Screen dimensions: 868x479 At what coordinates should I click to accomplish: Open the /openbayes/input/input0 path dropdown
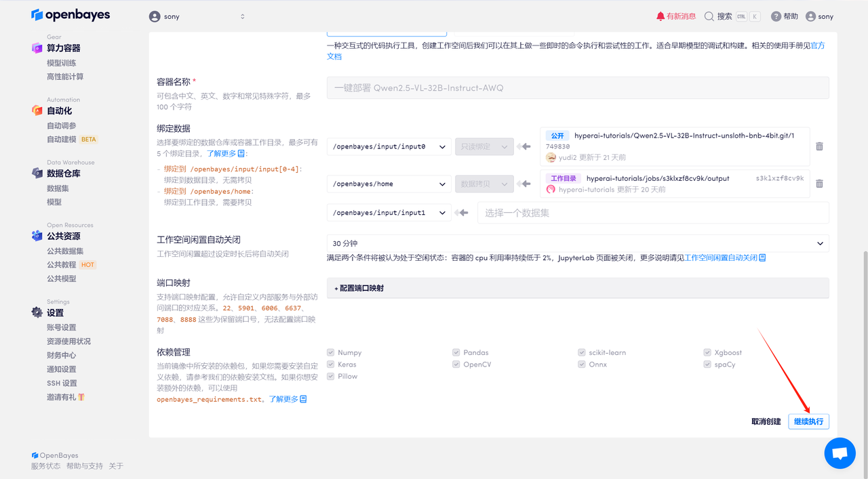coord(389,146)
